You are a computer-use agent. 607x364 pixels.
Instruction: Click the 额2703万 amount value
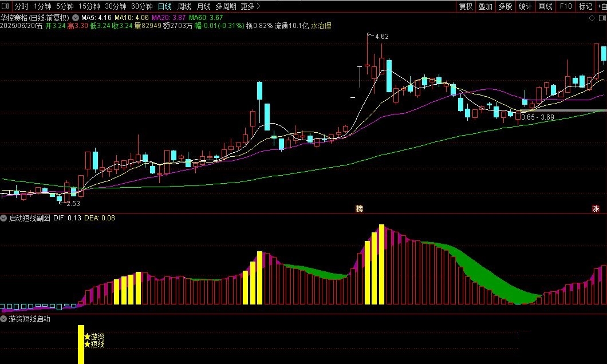coord(178,26)
